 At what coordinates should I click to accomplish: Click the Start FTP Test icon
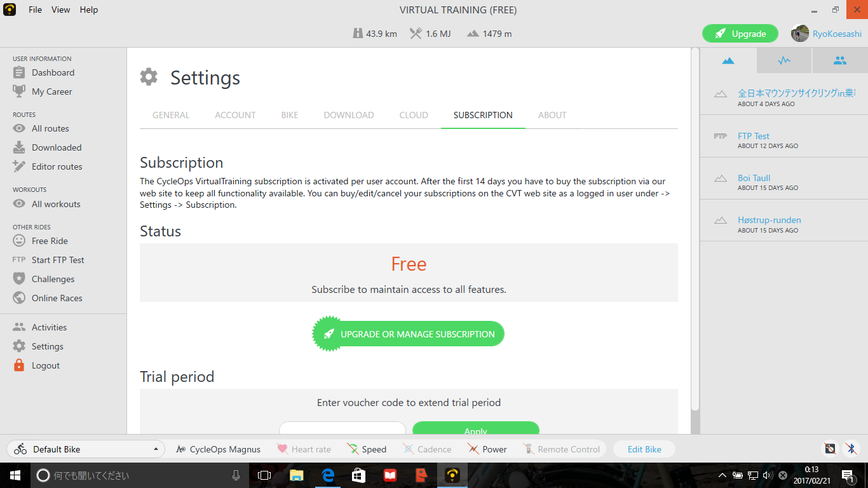coord(19,260)
